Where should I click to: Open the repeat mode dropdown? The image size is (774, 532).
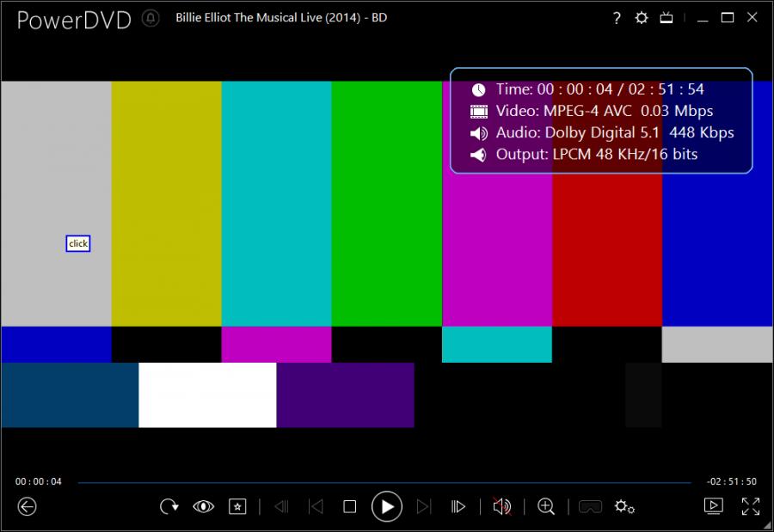[x=169, y=506]
